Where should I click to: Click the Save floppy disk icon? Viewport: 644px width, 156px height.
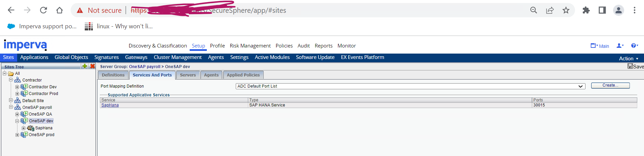[x=630, y=66]
